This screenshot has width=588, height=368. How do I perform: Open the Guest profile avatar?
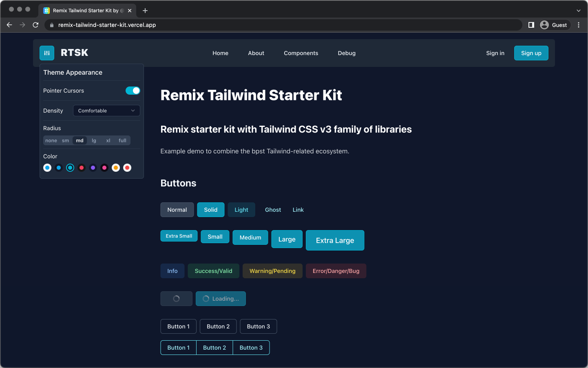pyautogui.click(x=544, y=25)
